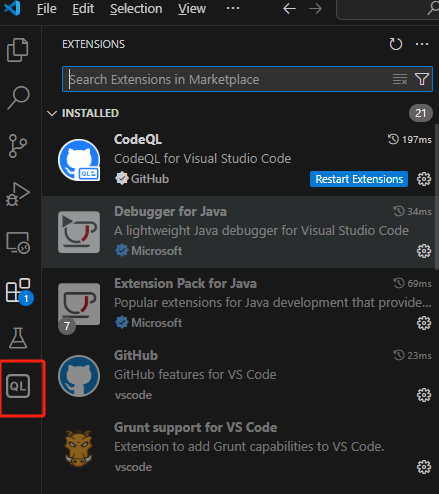Screen dimensions: 439x494
Task: Open the Remote Explorer view
Action: 18,243
